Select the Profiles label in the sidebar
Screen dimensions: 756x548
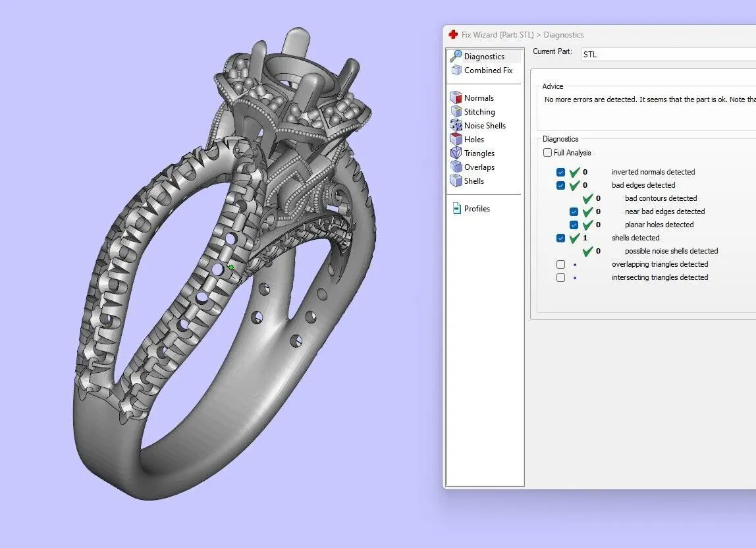click(477, 209)
